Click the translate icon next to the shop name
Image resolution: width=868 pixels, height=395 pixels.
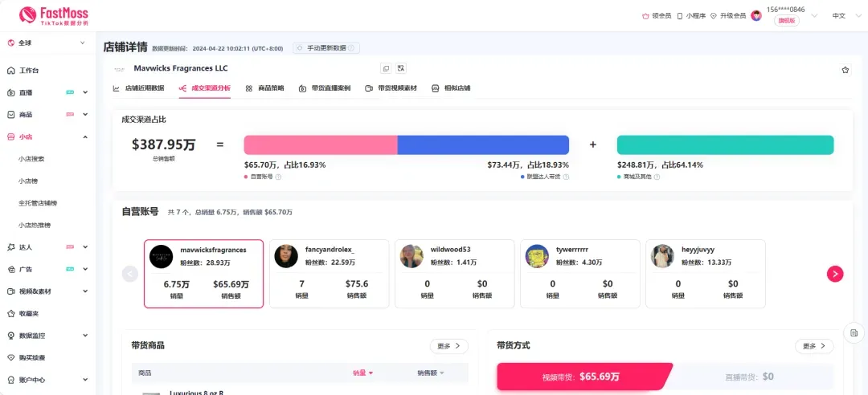(x=401, y=68)
